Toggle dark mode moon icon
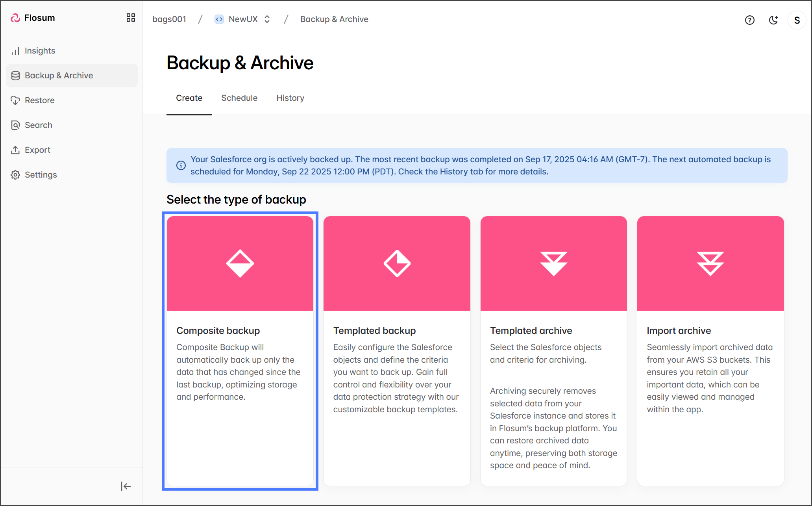This screenshot has height=506, width=812. click(x=773, y=20)
